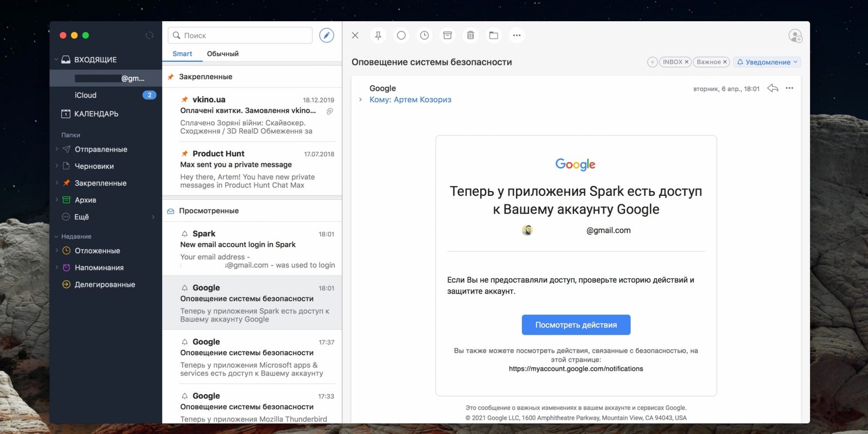Click the iCloud unread count badge
Screen dimensions: 868x434
click(149, 95)
